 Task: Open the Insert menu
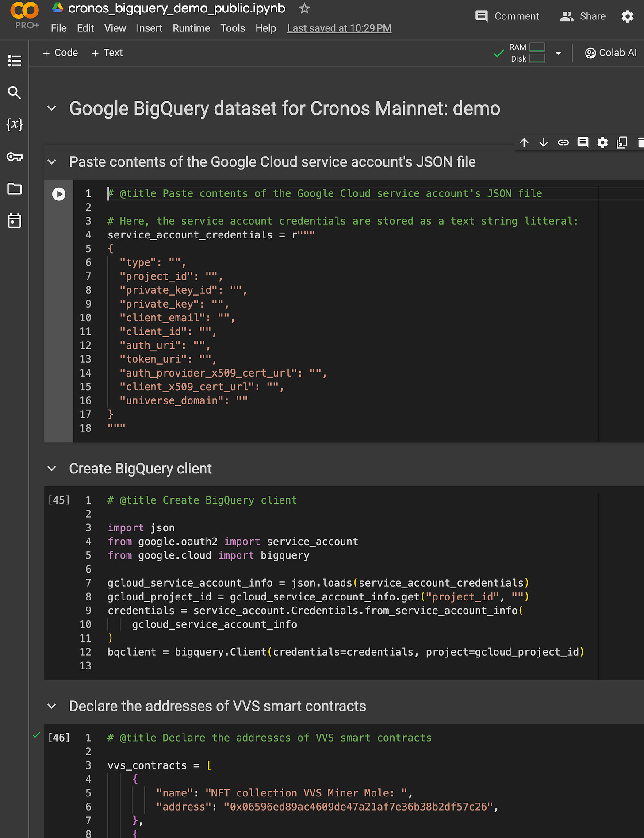[149, 28]
